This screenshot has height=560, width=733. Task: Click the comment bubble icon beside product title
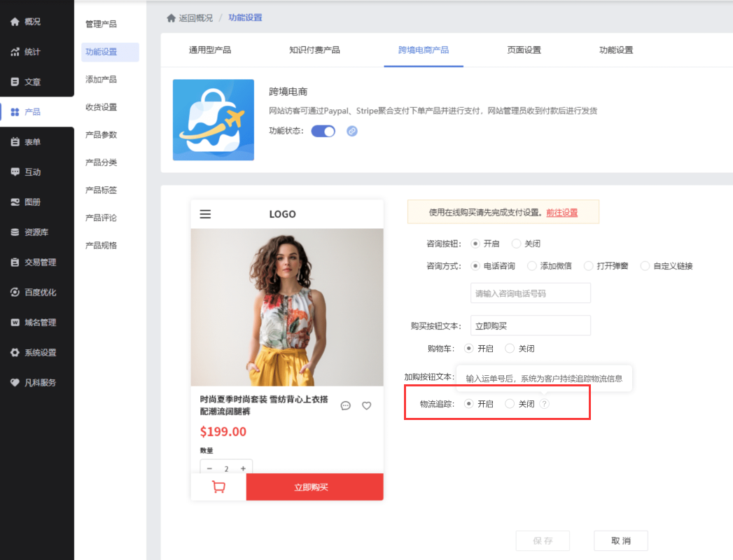coord(345,405)
